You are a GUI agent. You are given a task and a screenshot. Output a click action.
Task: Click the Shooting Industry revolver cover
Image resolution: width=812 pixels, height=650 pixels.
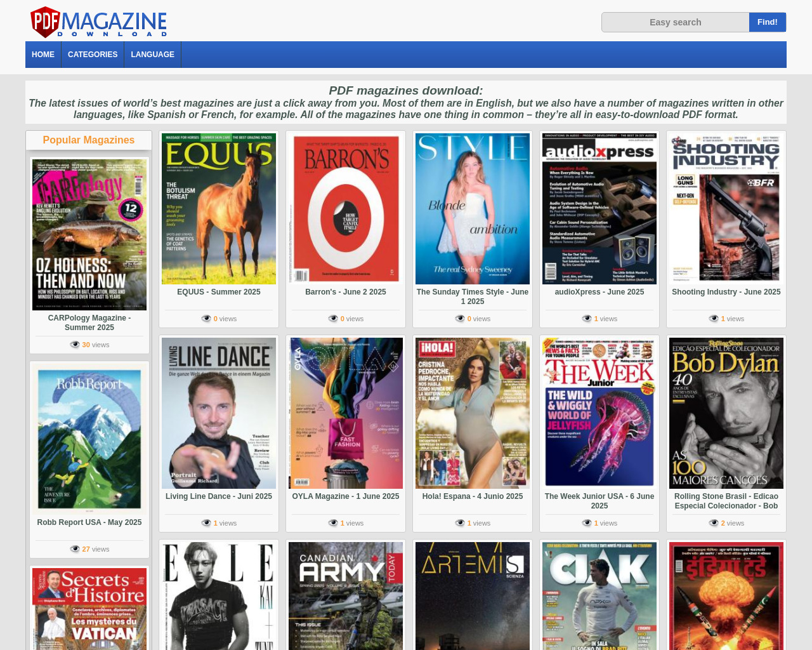(726, 209)
